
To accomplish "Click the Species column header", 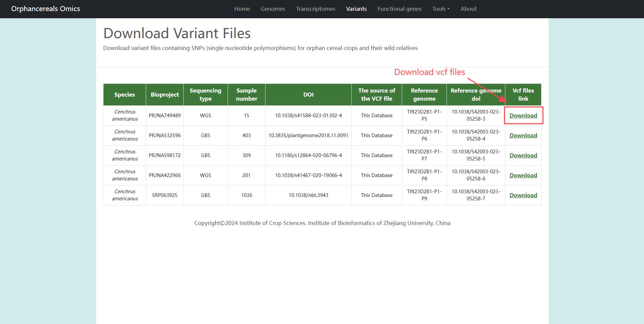I will [124, 95].
